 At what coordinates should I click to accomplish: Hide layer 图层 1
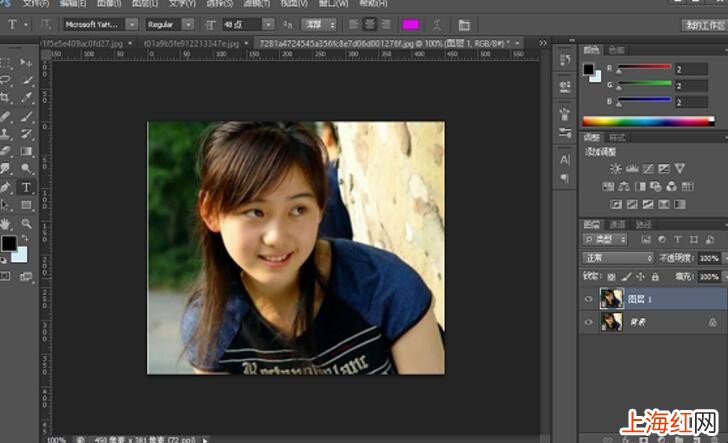pos(588,299)
